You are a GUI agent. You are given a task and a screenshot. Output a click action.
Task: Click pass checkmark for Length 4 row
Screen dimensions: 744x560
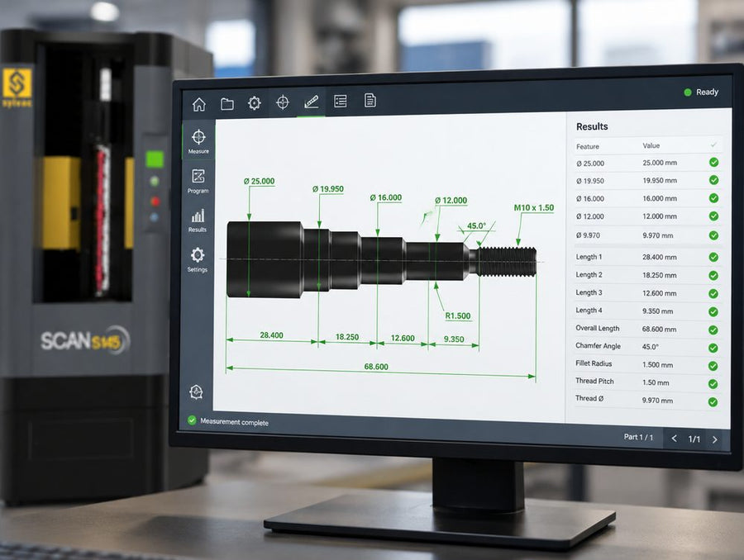pos(713,312)
